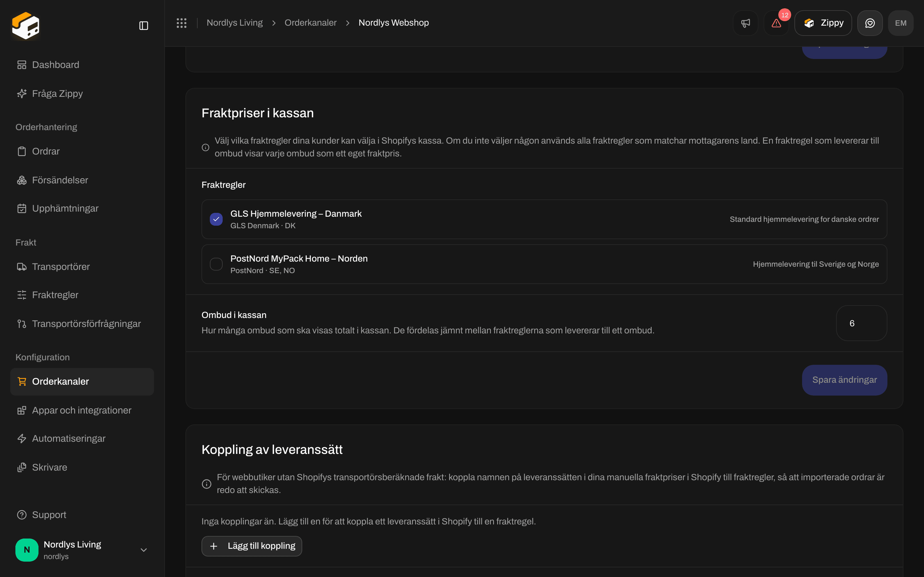Click the Zippy logo home icon
Image resolution: width=924 pixels, height=577 pixels.
click(25, 26)
